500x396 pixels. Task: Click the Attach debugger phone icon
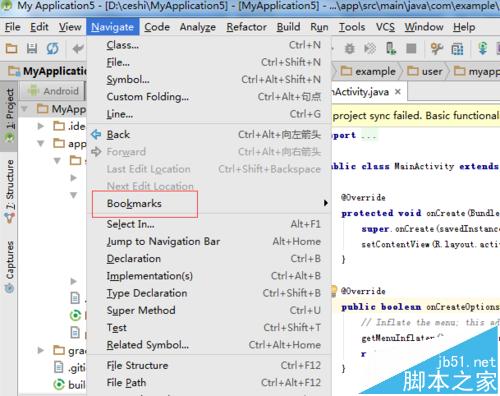coord(391,49)
